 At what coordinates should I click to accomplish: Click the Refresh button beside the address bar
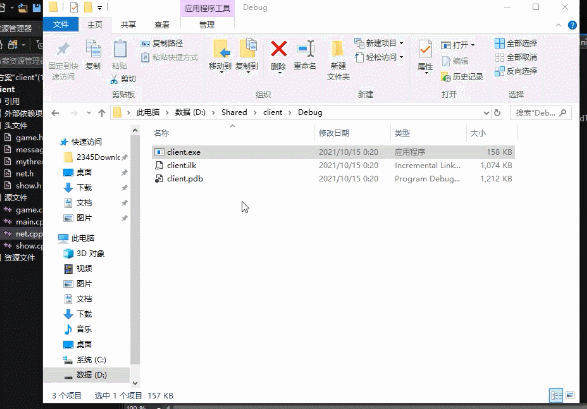(497, 113)
